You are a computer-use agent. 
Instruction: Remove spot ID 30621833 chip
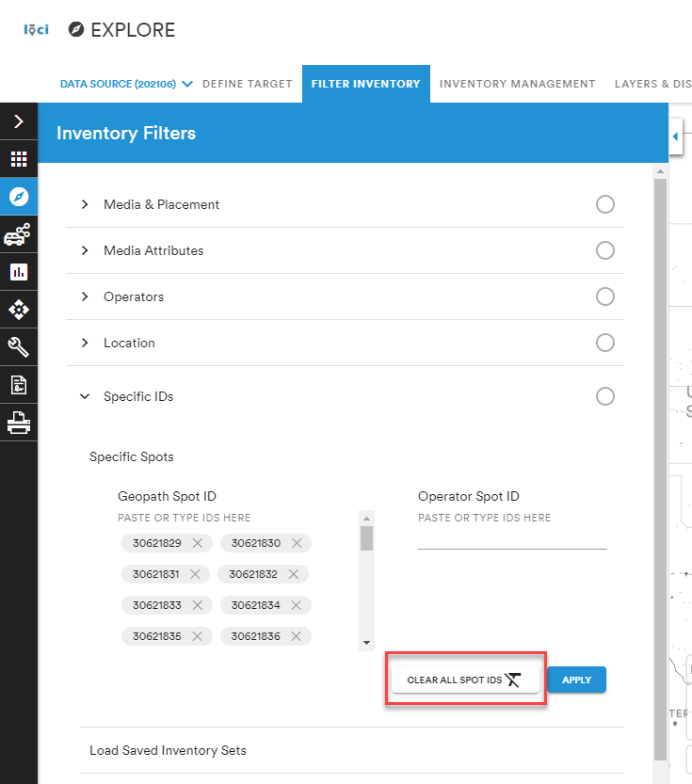pos(198,605)
